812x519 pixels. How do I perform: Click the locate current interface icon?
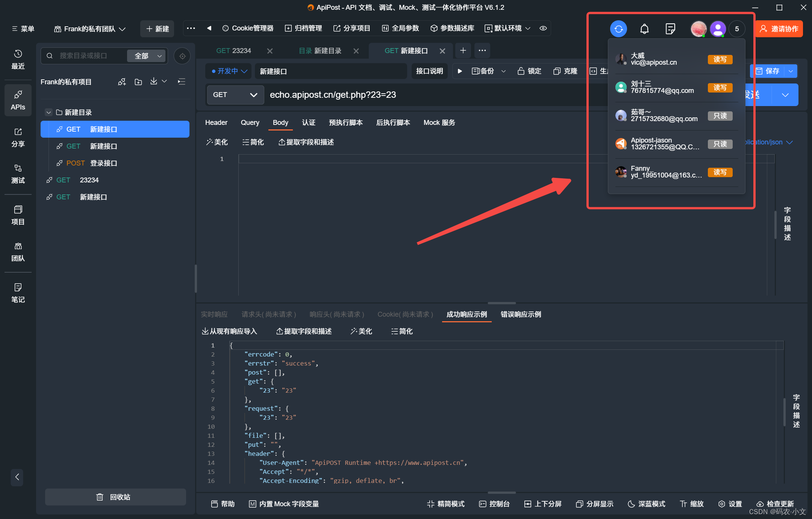(182, 56)
